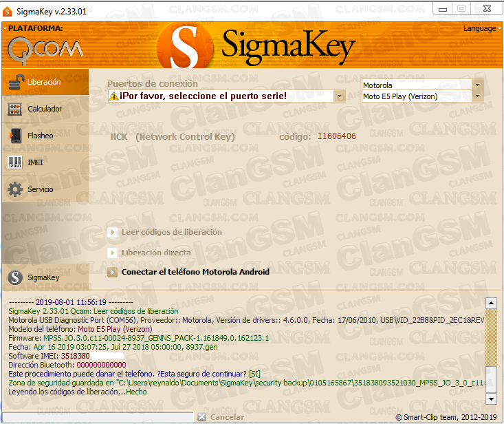Viewport: 504px width, 424px height.
Task: Open the Liberación unlock tab
Action: click(45, 82)
